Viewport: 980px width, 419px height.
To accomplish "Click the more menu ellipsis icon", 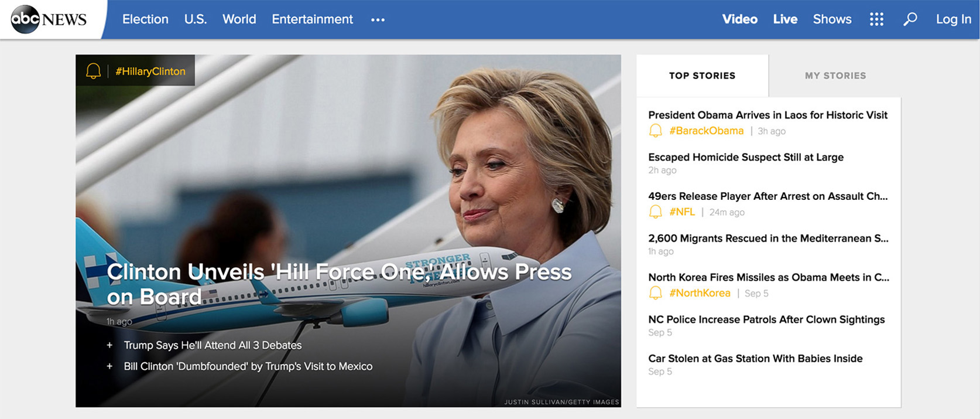I will click(x=378, y=20).
